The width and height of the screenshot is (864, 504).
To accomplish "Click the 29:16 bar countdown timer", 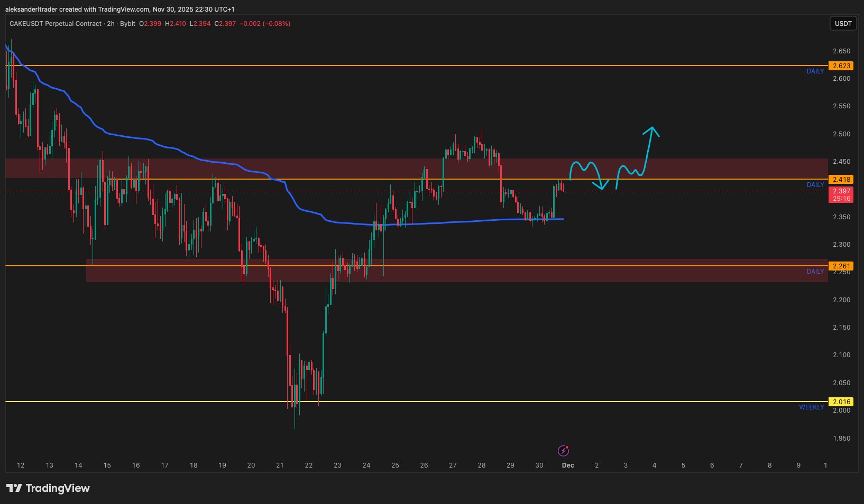I will pos(841,199).
